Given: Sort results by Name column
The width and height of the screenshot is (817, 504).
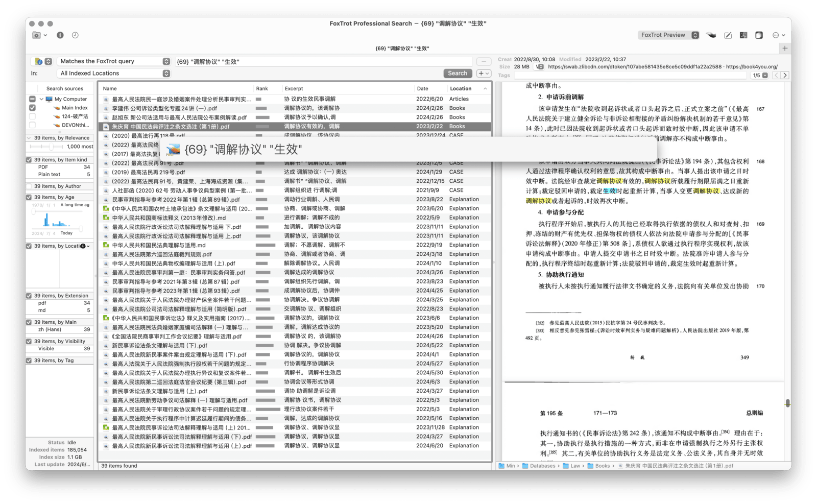Looking at the screenshot, I should tap(176, 88).
